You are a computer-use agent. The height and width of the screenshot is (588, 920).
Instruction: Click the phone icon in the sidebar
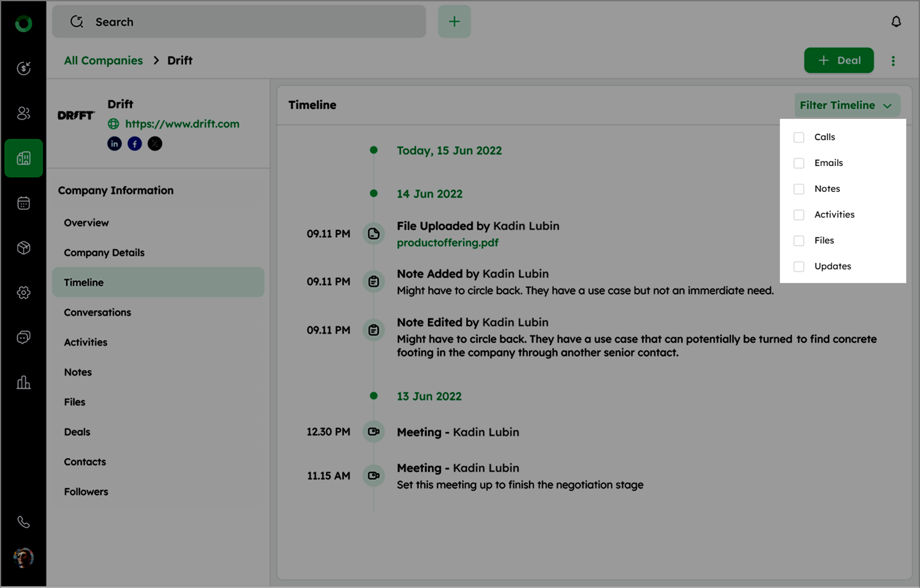point(24,522)
